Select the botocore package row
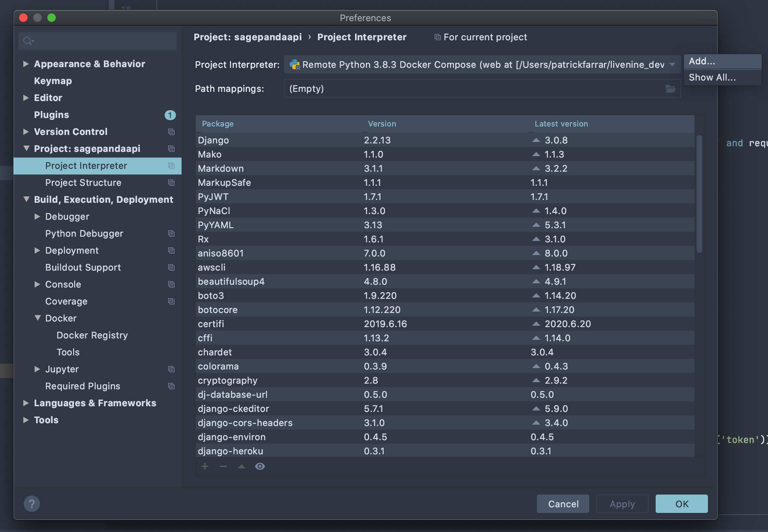 point(445,310)
